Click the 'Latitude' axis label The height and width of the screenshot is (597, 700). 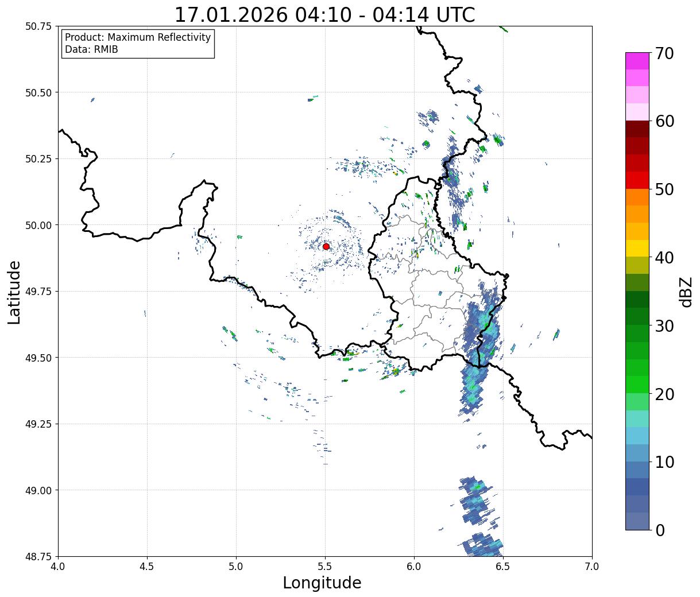pos(14,292)
